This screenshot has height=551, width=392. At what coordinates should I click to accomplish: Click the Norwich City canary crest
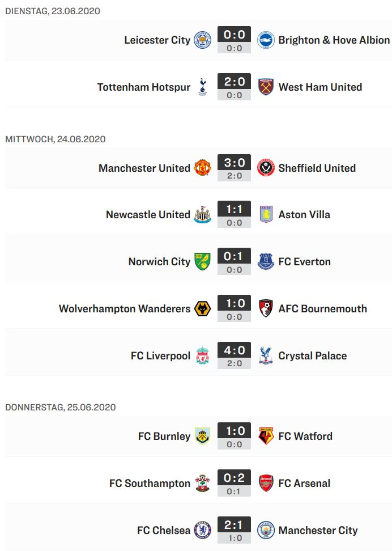[203, 262]
